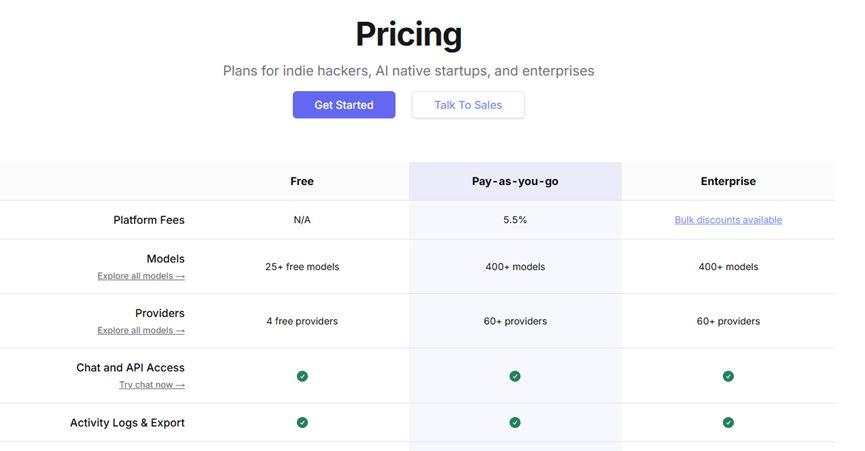The width and height of the screenshot is (865, 451).
Task: Click the 25+ free models cell
Action: pyautogui.click(x=302, y=266)
